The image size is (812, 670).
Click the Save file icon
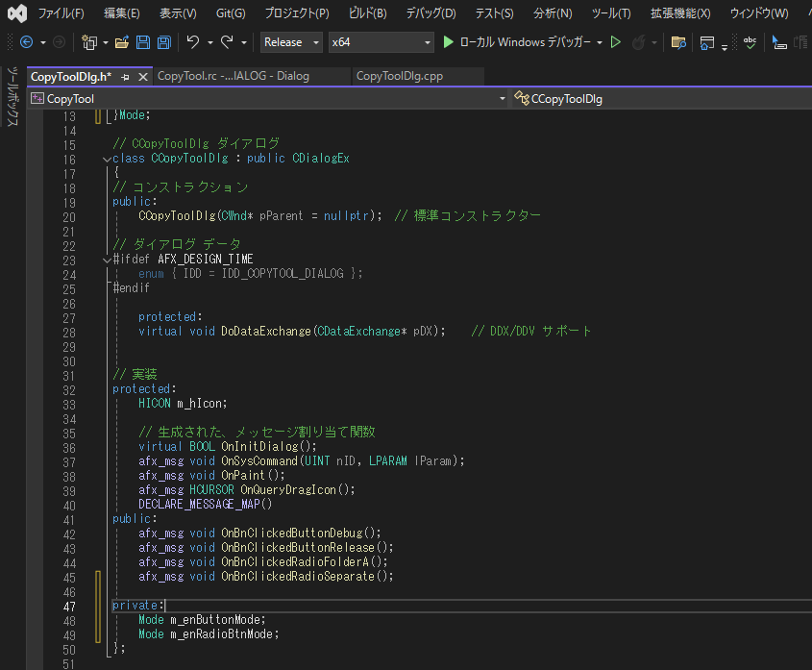[142, 42]
